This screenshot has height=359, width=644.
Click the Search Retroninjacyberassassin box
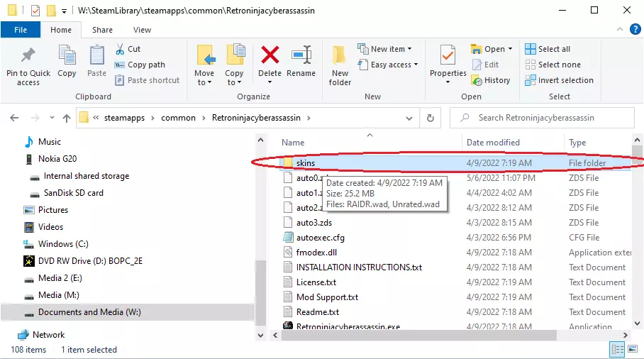(x=542, y=118)
